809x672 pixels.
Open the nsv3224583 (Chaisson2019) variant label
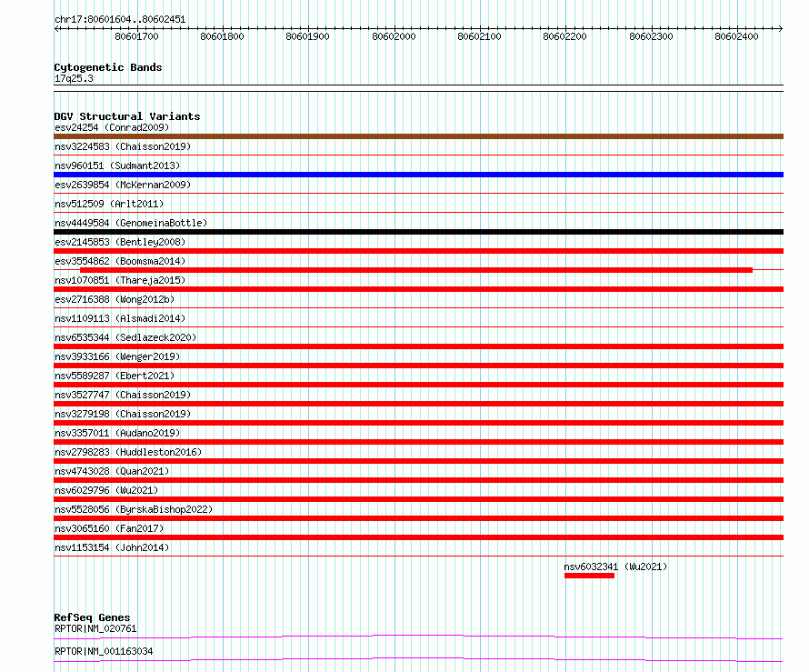tap(123, 146)
